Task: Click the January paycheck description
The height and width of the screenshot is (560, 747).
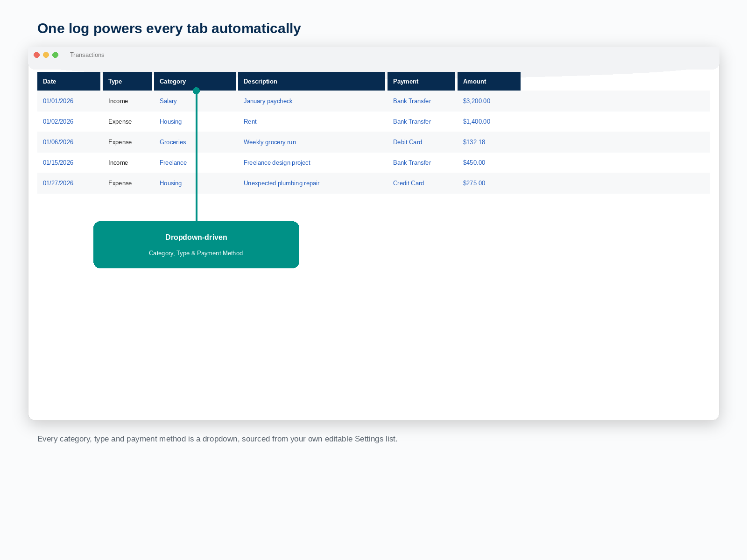Action: (x=268, y=101)
